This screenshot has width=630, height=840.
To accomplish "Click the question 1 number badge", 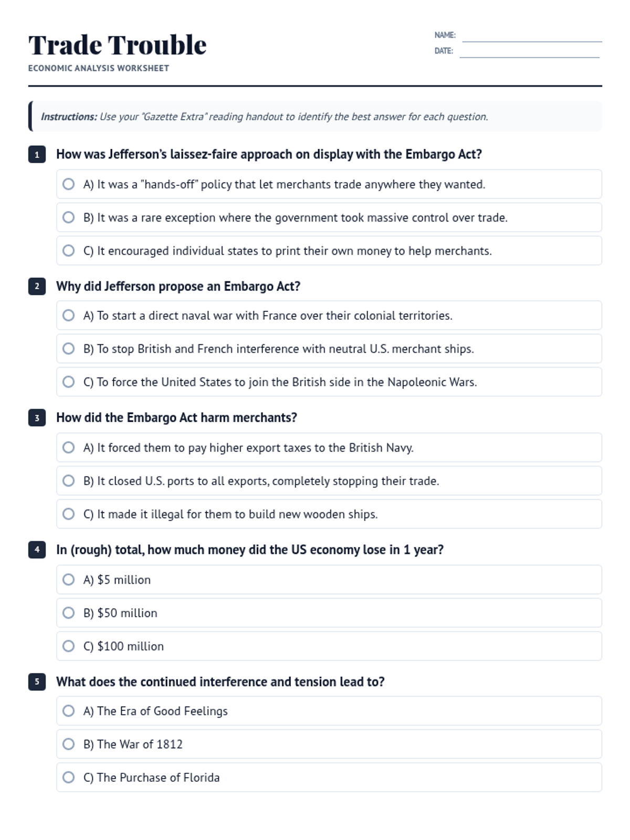I will tap(37, 154).
